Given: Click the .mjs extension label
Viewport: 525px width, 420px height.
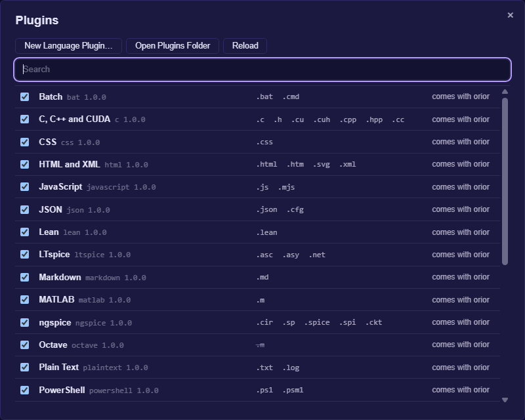Looking at the screenshot, I should coord(286,187).
